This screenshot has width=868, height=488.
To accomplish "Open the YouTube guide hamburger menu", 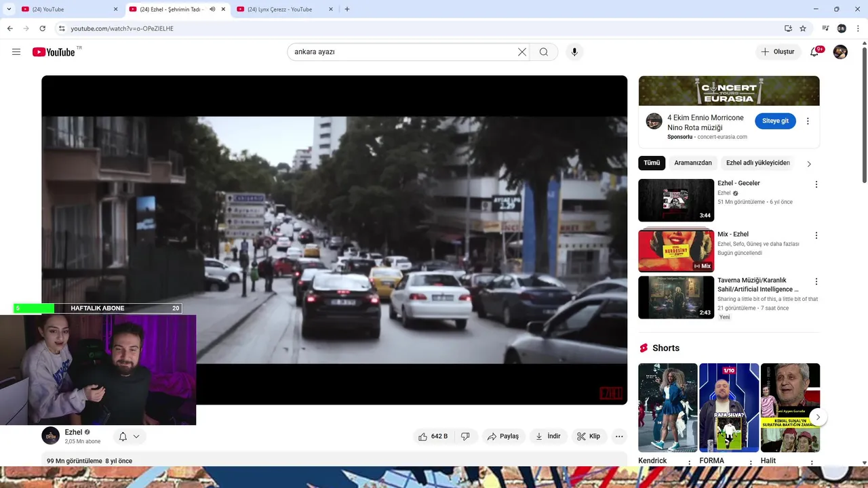I will point(16,52).
